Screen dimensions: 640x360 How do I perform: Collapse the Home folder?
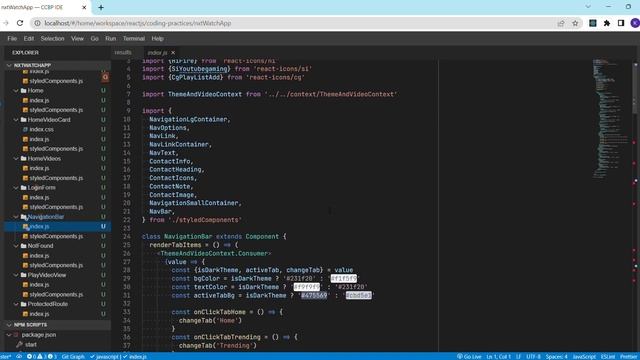[x=16, y=91]
